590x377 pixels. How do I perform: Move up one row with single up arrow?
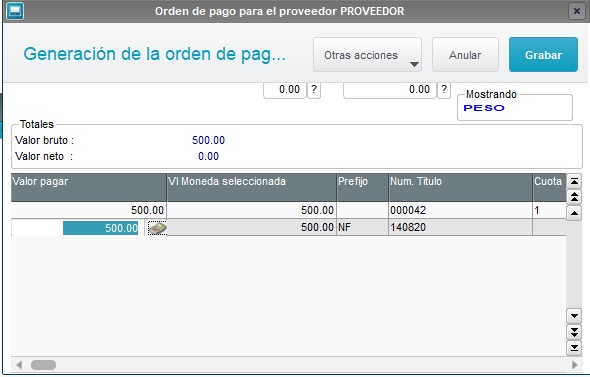pos(574,213)
